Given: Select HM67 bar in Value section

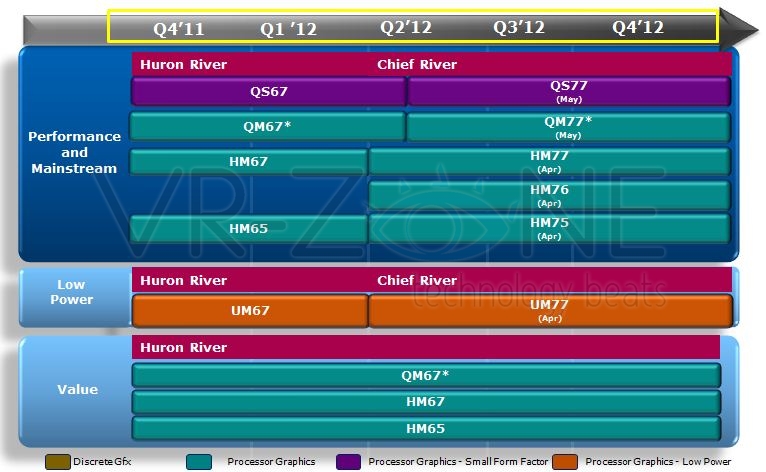Looking at the screenshot, I should (426, 402).
